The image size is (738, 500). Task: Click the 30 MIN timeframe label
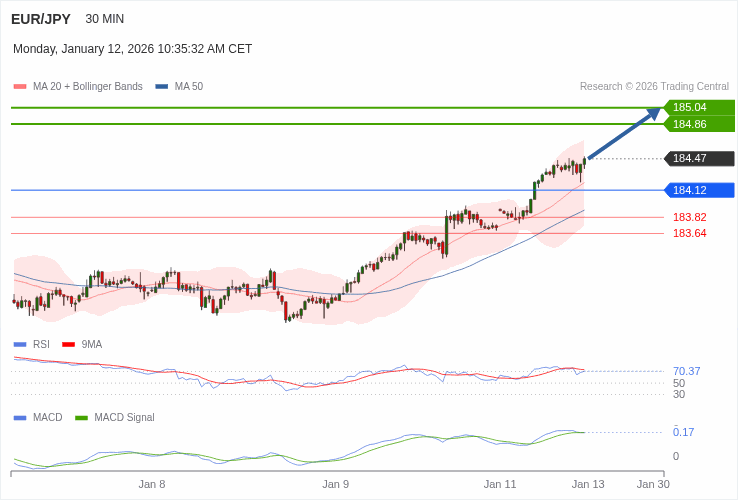coord(105,19)
